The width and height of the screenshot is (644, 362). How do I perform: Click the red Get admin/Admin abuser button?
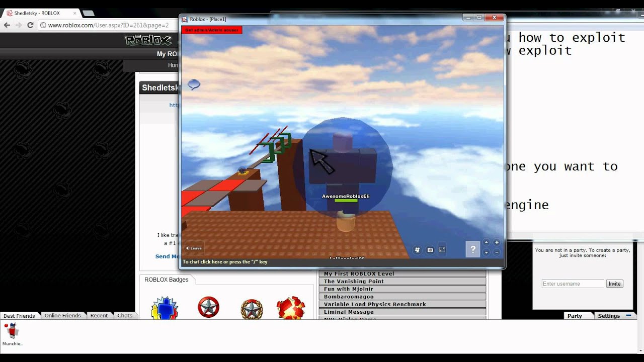click(212, 30)
